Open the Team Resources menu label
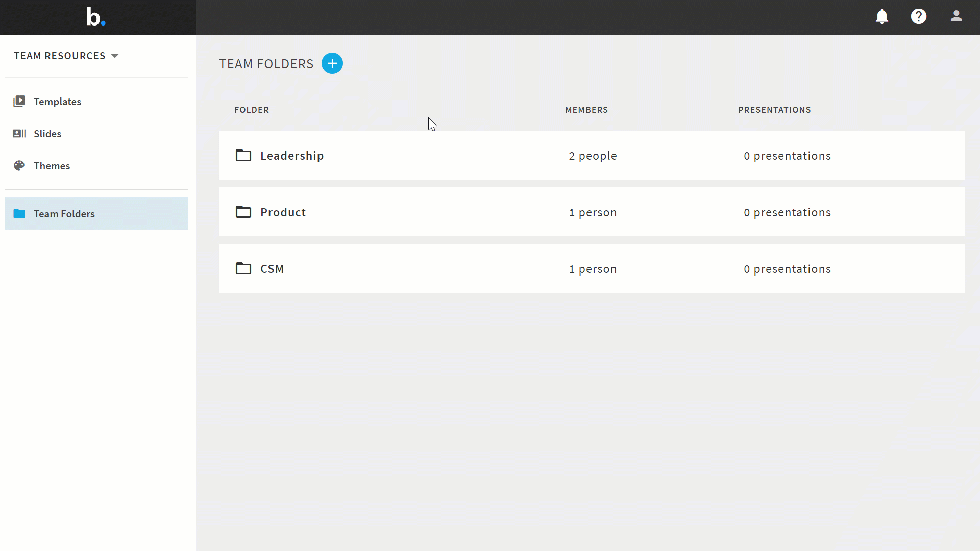Screen dimensions: 980x551 (x=60, y=56)
